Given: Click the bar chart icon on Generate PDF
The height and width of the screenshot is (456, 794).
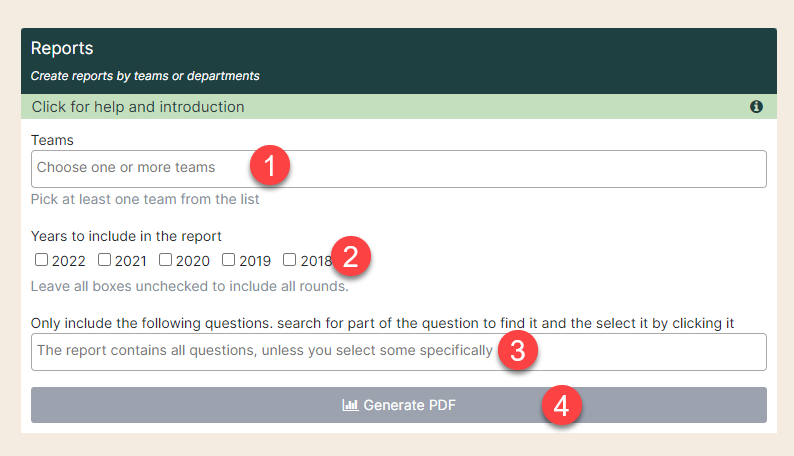Looking at the screenshot, I should pyautogui.click(x=350, y=405).
